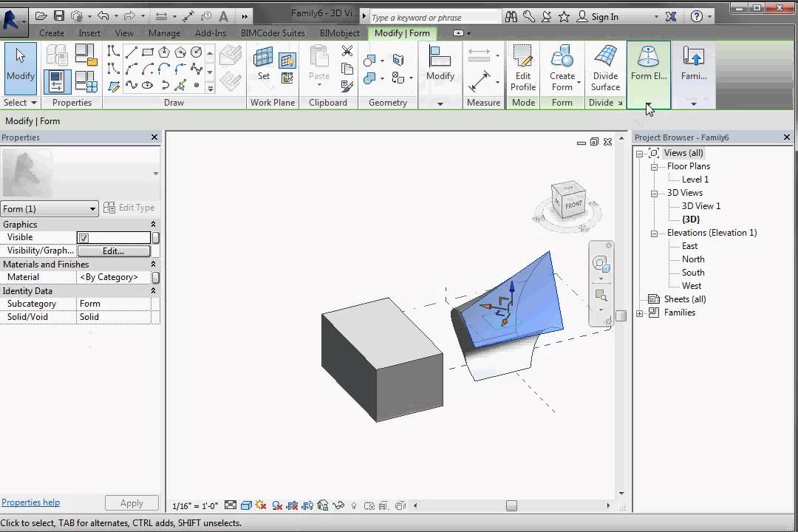Click the view scale 1/16" = 1'-0"
798x532 pixels.
tap(195, 505)
